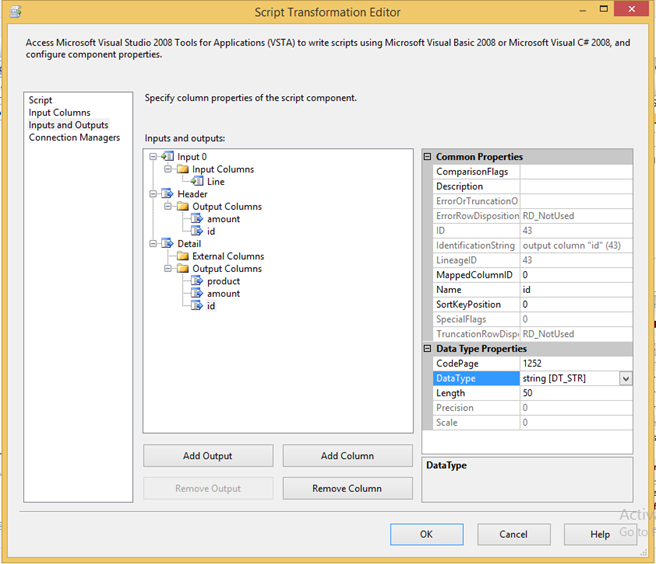This screenshot has width=656, height=564.
Task: Click Detail's Output Columns folder icon
Action: (x=182, y=269)
